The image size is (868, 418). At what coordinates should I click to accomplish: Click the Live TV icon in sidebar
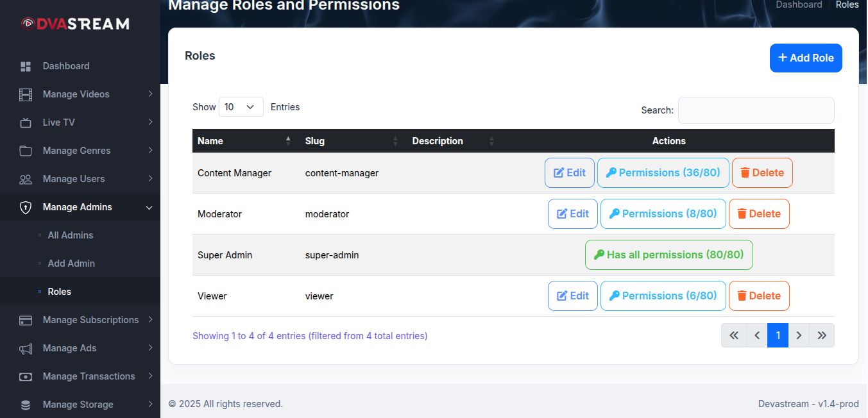26,122
